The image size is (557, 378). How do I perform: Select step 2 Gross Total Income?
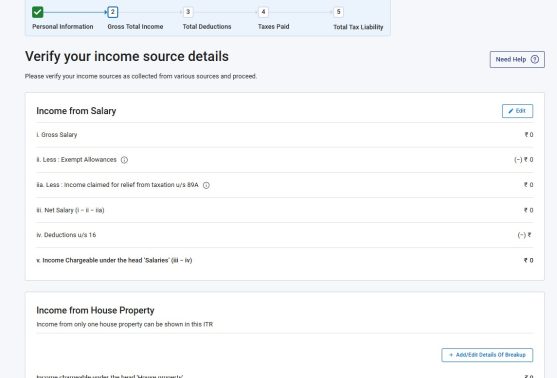tap(113, 12)
